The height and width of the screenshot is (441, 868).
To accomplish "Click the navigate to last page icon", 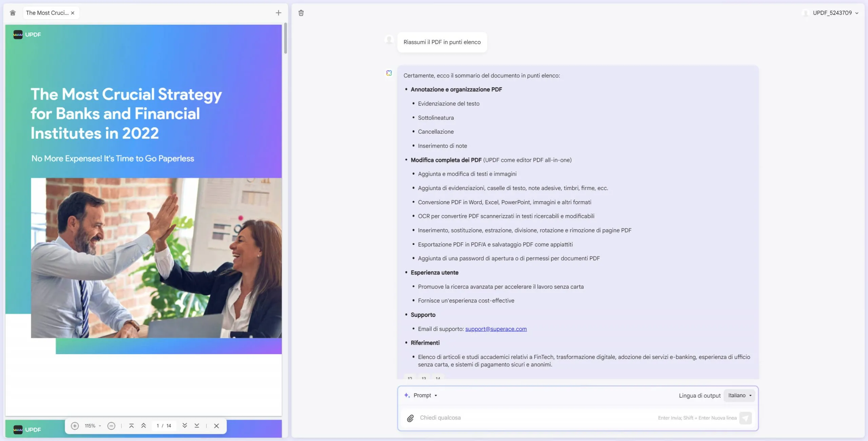I will coord(197,426).
